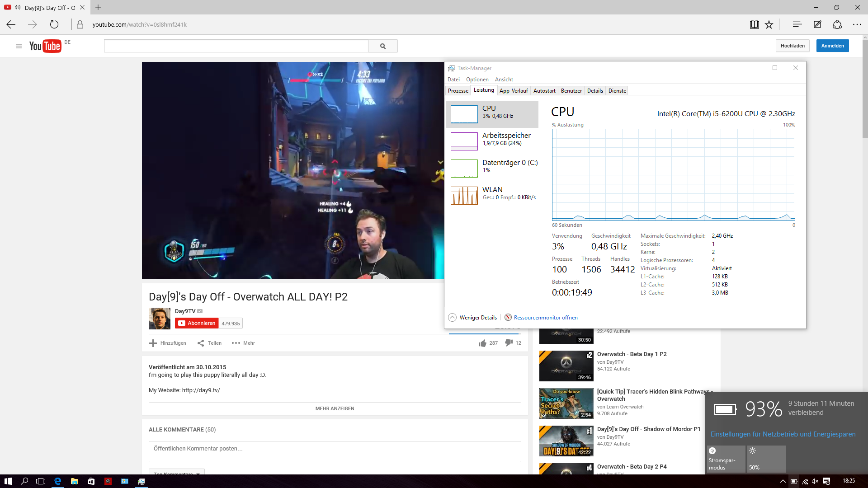Click the thumbs up like icon

pyautogui.click(x=482, y=343)
